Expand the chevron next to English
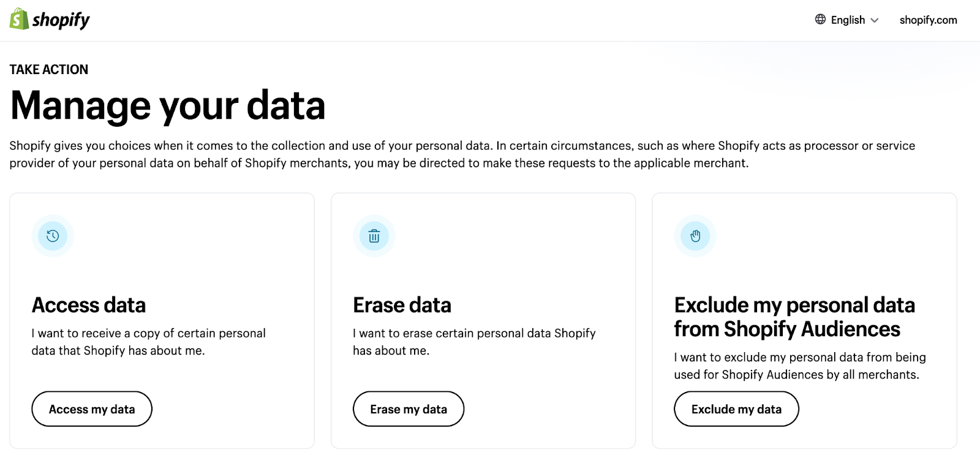980x455 pixels. click(x=875, y=20)
